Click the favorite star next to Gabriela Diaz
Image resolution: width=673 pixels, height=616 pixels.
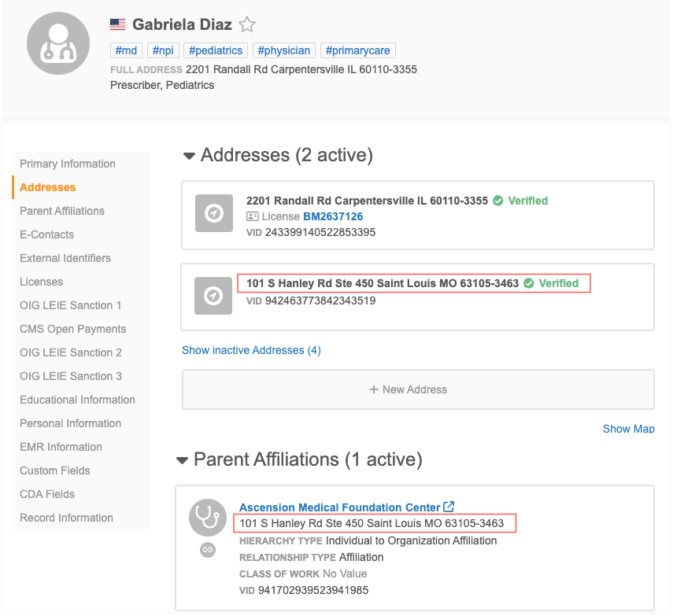247,24
